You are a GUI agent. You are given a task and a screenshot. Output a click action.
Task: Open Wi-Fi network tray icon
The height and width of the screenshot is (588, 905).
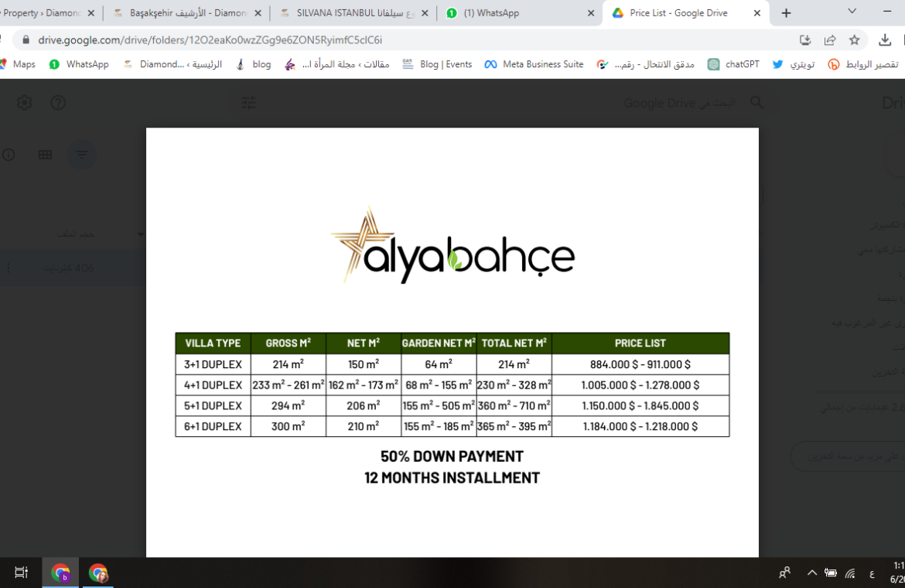[x=851, y=573]
